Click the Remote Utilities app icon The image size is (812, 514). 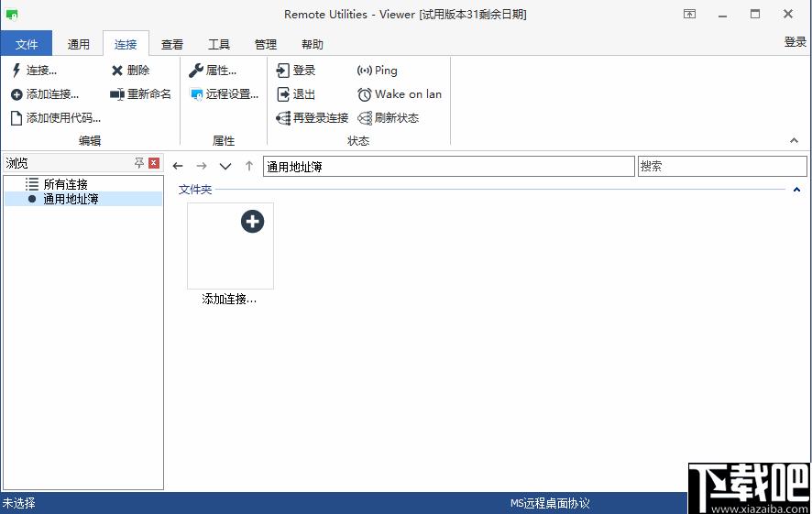12,15
